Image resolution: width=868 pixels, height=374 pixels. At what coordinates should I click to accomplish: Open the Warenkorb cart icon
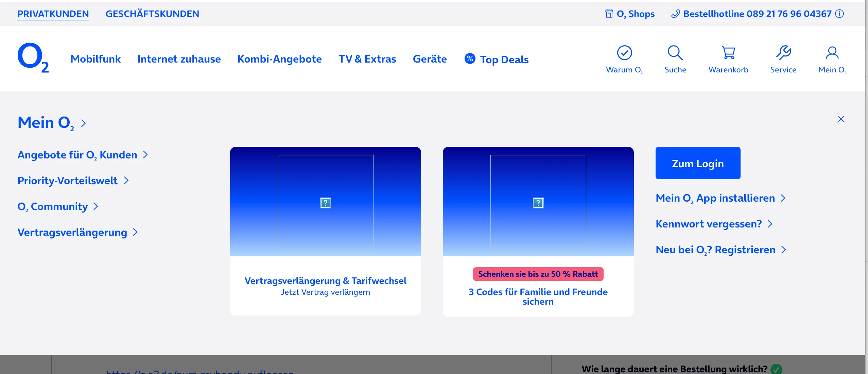click(728, 53)
